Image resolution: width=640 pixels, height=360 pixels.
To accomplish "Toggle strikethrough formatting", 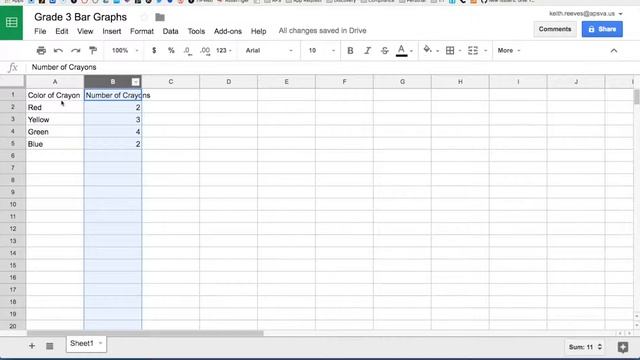I will [384, 51].
